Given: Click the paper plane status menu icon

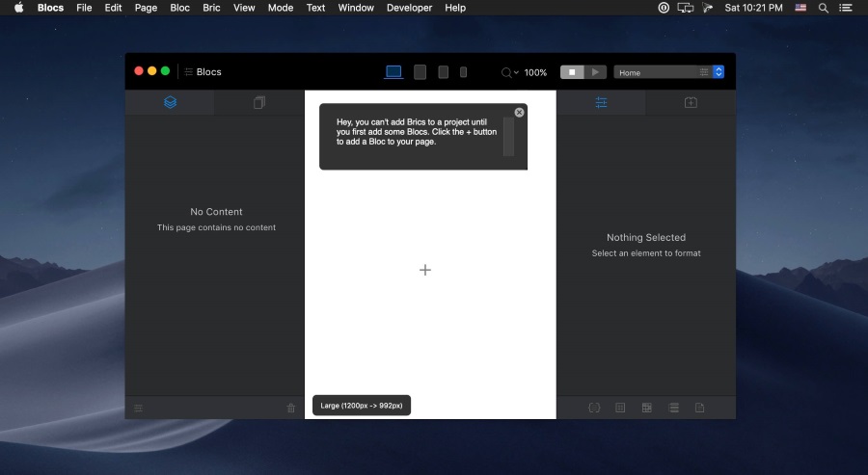Looking at the screenshot, I should coord(708,8).
